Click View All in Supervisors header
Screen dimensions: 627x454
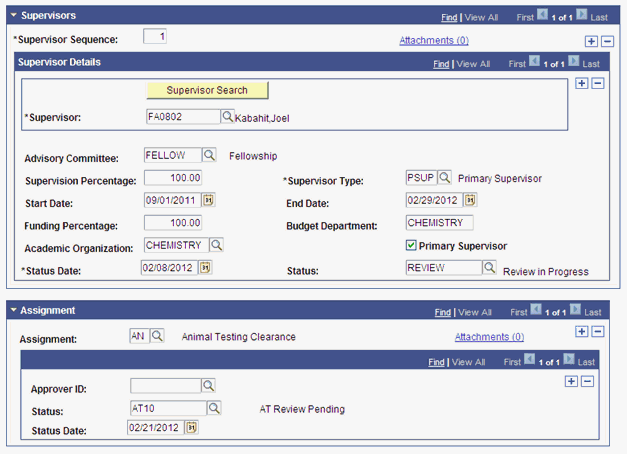click(481, 18)
